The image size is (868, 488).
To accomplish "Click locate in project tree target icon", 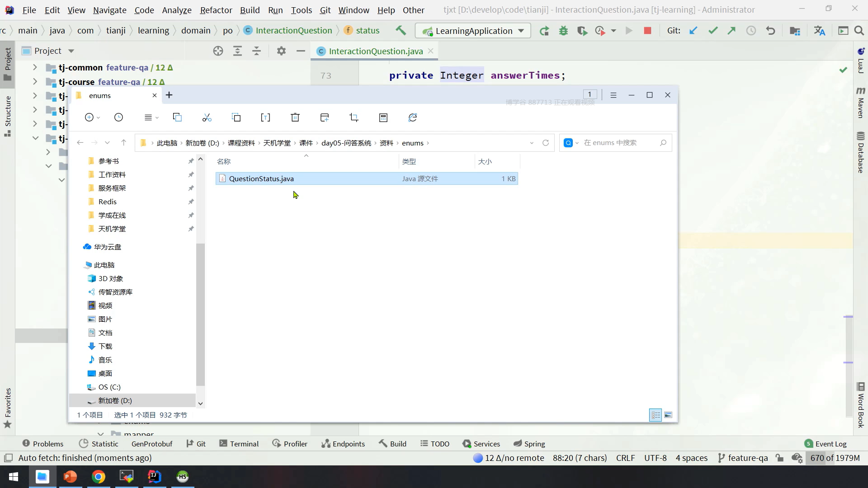I will (x=218, y=51).
